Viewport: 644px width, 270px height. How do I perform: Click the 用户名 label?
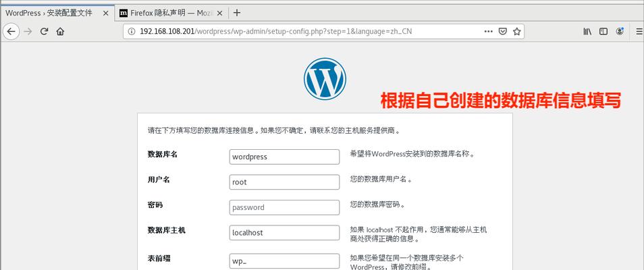(159, 180)
